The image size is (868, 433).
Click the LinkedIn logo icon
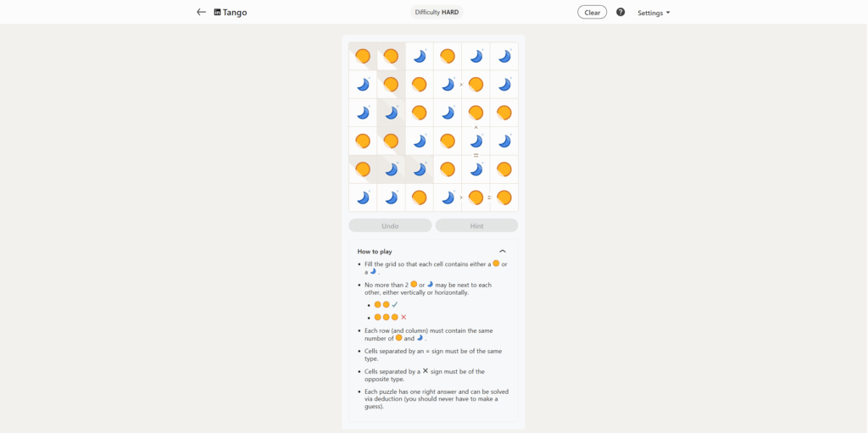(x=218, y=13)
